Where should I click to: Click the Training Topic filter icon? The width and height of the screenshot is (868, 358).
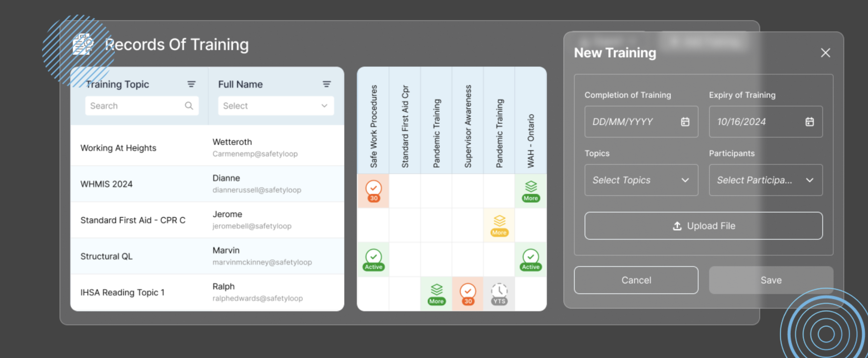pos(191,84)
